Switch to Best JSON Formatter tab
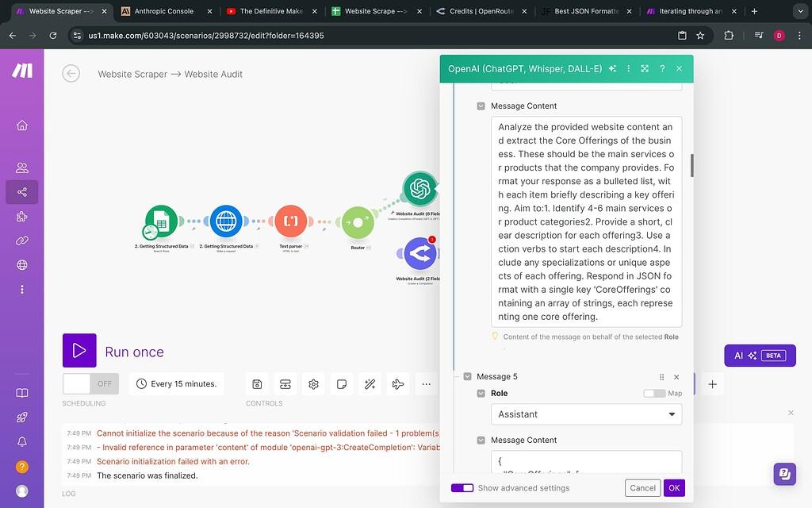Screen dimensions: 812x508 586,11
